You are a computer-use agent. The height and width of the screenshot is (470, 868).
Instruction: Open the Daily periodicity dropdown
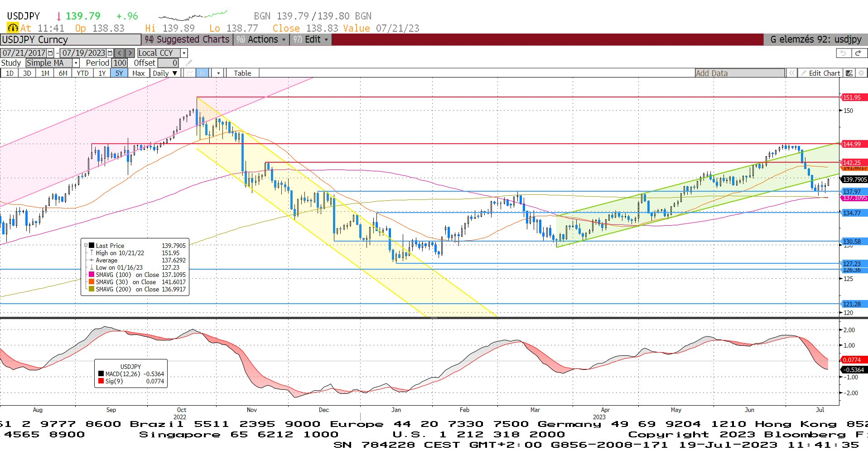pos(165,73)
